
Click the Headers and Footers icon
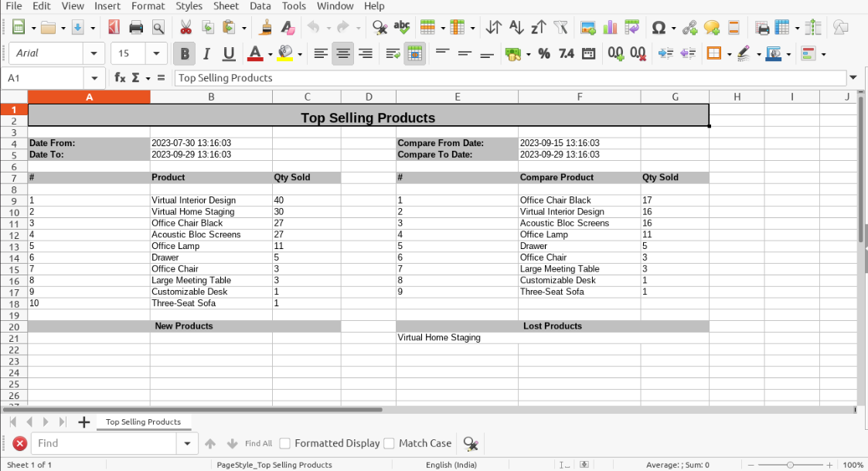coord(734,27)
